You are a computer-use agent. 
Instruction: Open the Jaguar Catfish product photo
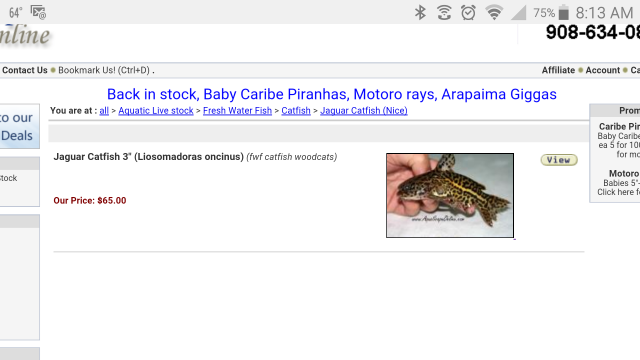[x=450, y=196]
